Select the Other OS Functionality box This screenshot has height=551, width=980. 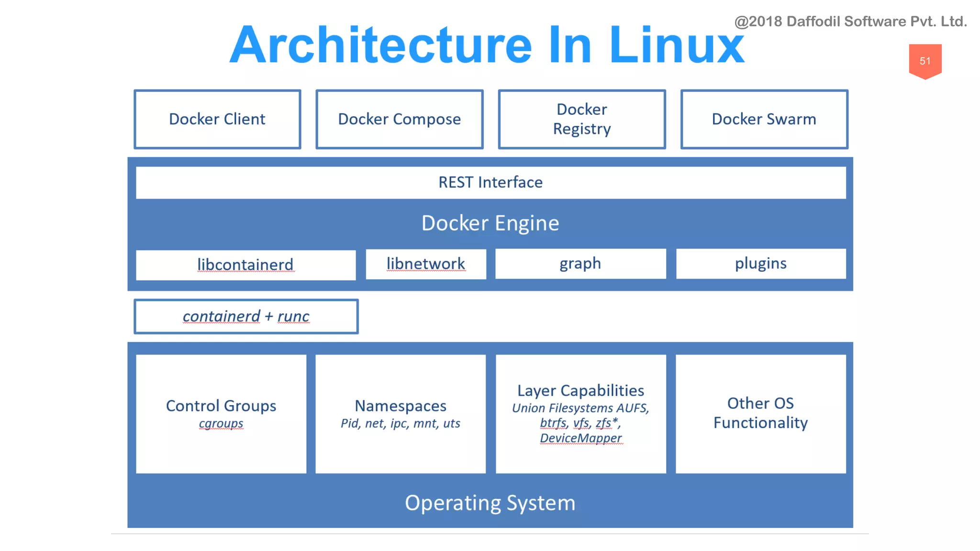click(x=760, y=413)
